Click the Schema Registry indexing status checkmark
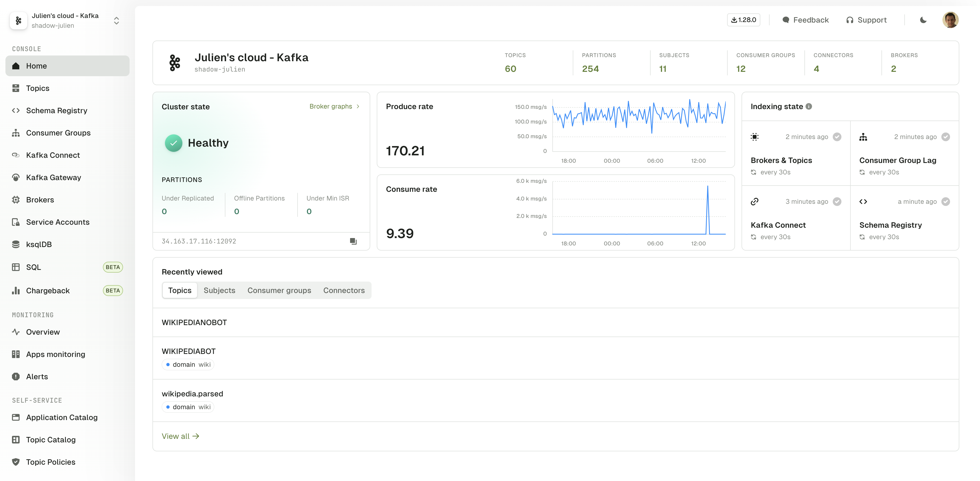The height and width of the screenshot is (481, 980). coord(945,202)
